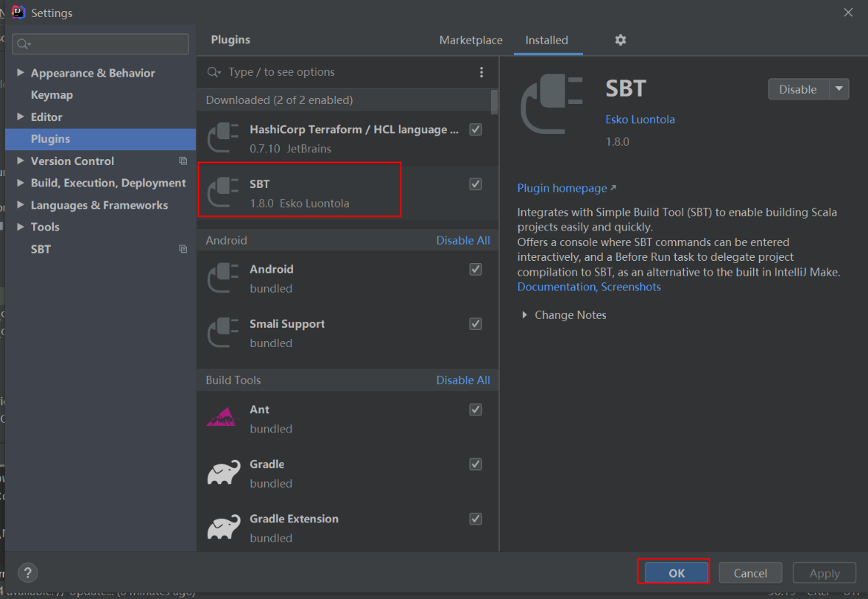Viewport: 868px width, 599px height.
Task: Close the Settings dialog
Action: tap(848, 13)
